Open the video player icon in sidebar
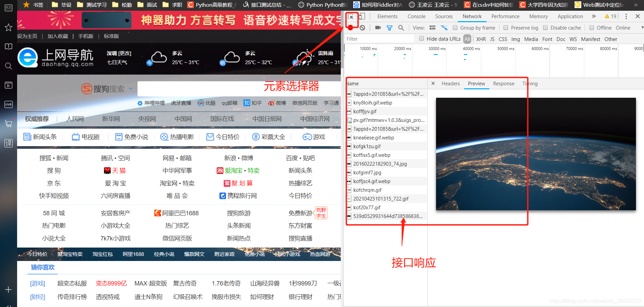This screenshot has height=307, width=644. tap(8, 85)
